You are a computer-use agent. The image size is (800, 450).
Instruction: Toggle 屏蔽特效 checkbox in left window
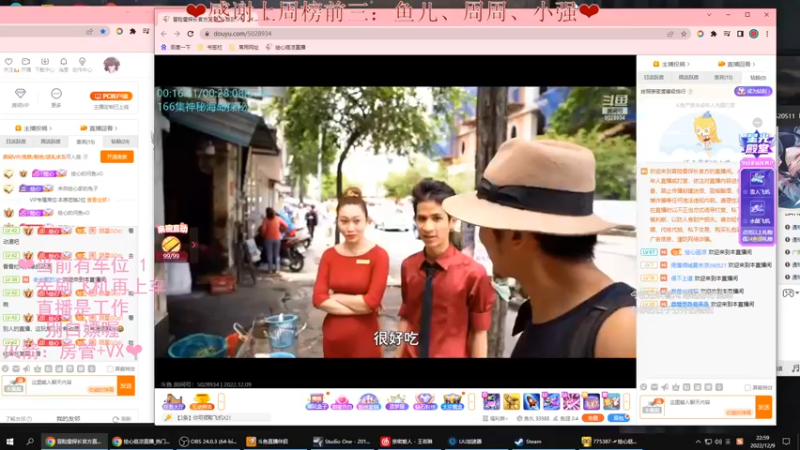[x=111, y=368]
